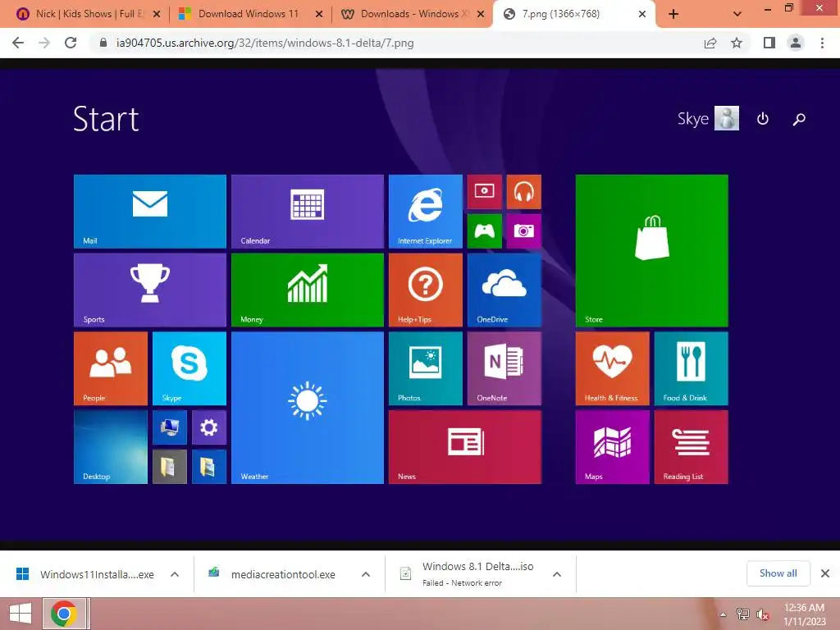Open the Windows Start button on taskbar
Viewport: 840px width, 630px height.
(x=21, y=614)
